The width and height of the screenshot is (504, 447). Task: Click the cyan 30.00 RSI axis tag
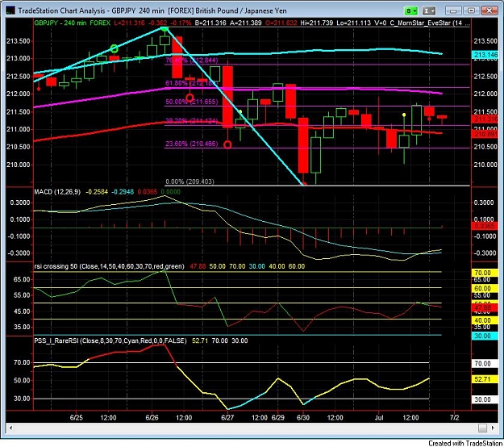pyautogui.click(x=483, y=336)
